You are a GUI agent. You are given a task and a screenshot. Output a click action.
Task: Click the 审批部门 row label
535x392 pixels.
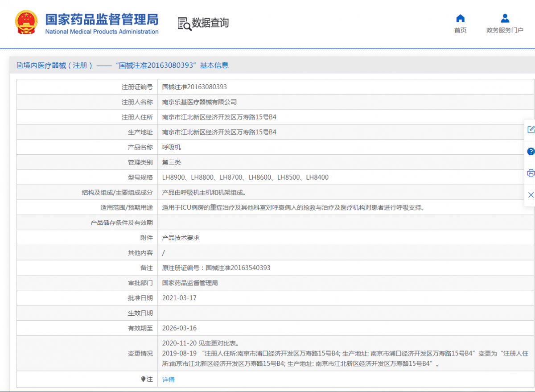140,283
